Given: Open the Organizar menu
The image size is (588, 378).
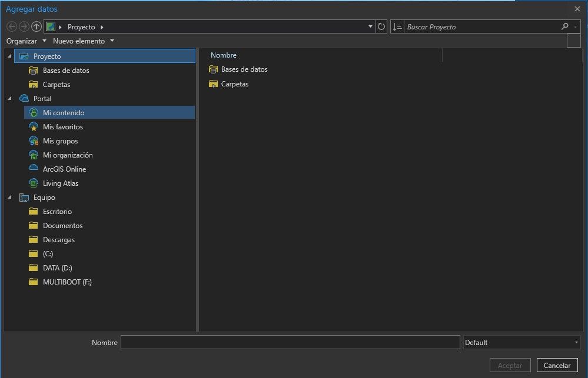Looking at the screenshot, I should [26, 41].
